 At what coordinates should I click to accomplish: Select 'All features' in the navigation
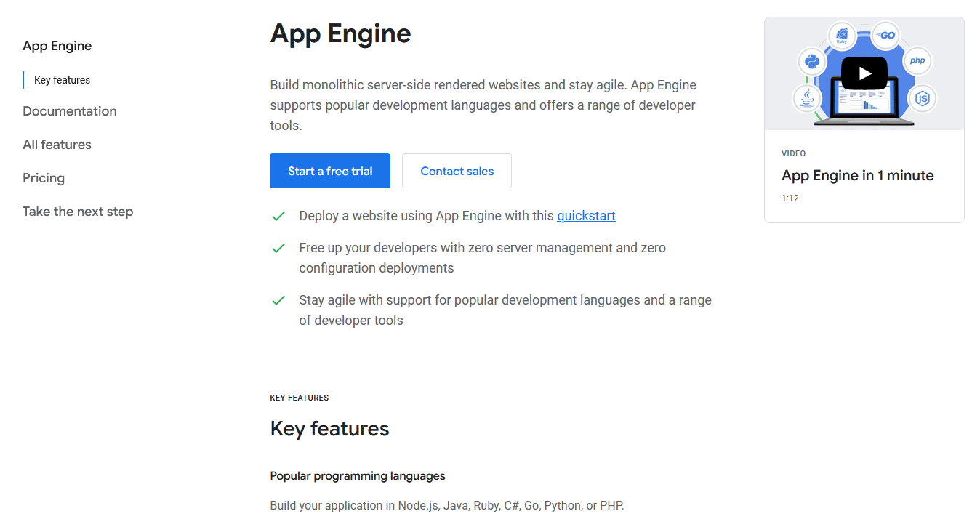[57, 145]
